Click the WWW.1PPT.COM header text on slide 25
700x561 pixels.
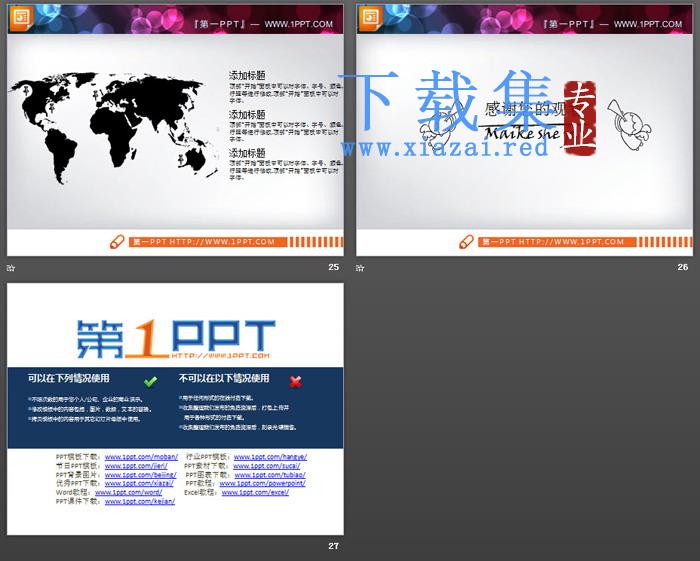coord(299,24)
